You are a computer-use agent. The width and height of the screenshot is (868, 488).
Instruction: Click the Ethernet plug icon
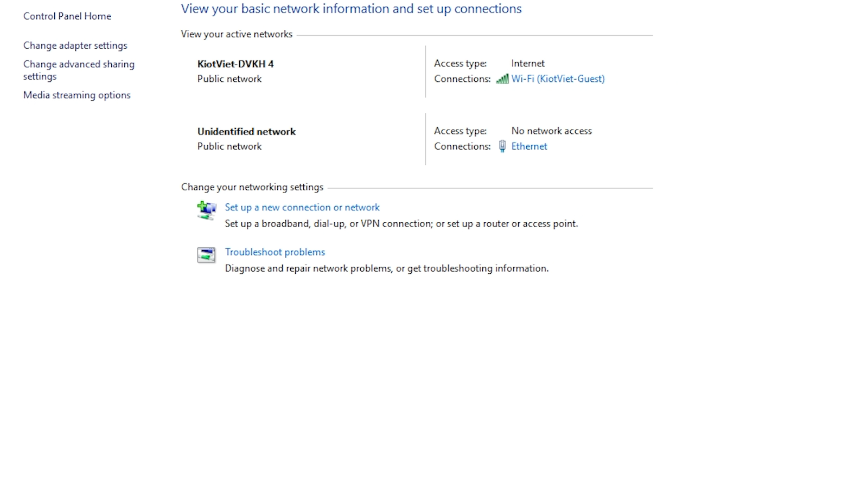502,146
